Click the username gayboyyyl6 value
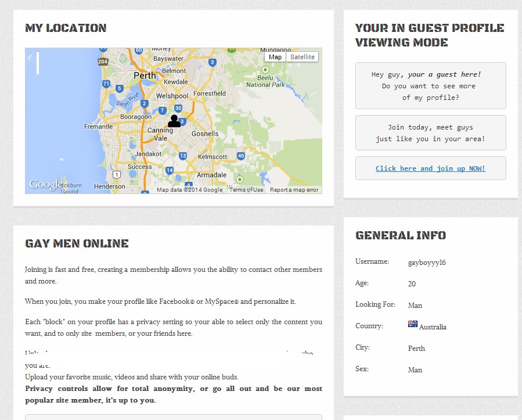 [x=427, y=263]
